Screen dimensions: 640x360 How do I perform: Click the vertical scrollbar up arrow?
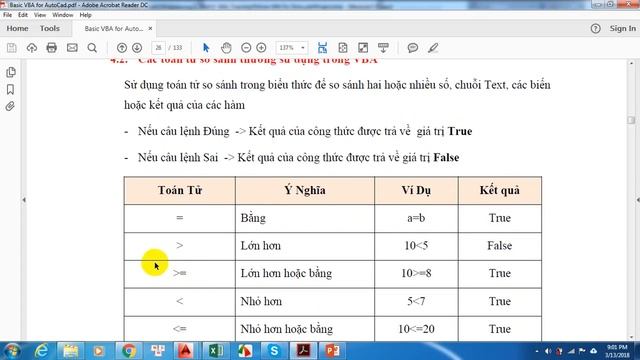coord(631,63)
